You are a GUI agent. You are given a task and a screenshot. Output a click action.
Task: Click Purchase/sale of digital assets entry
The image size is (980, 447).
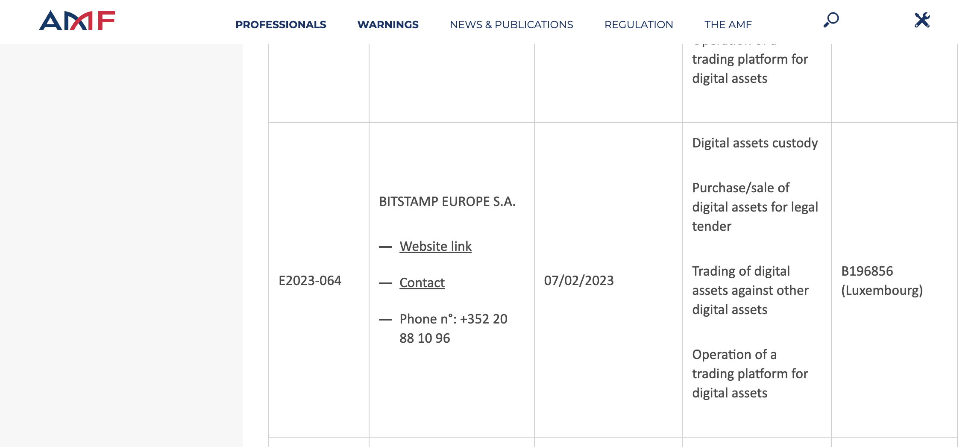(x=755, y=207)
